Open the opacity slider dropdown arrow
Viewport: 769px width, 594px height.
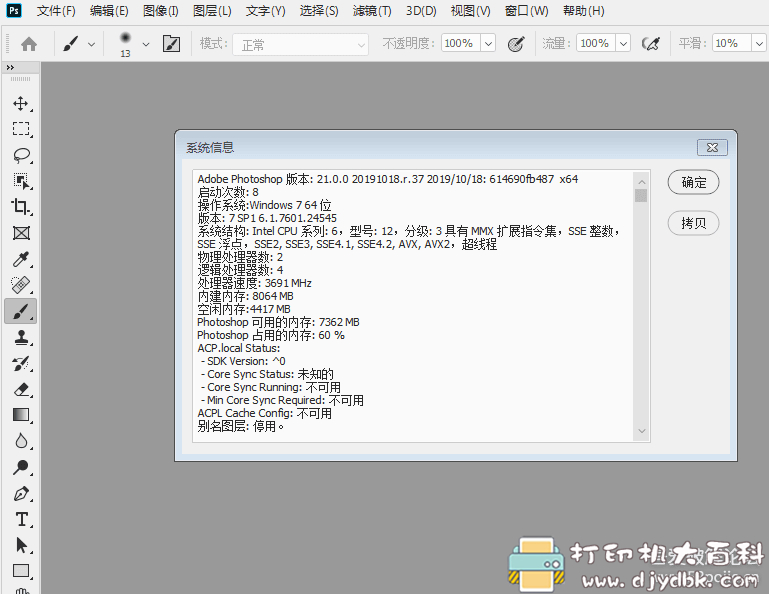click(x=488, y=43)
